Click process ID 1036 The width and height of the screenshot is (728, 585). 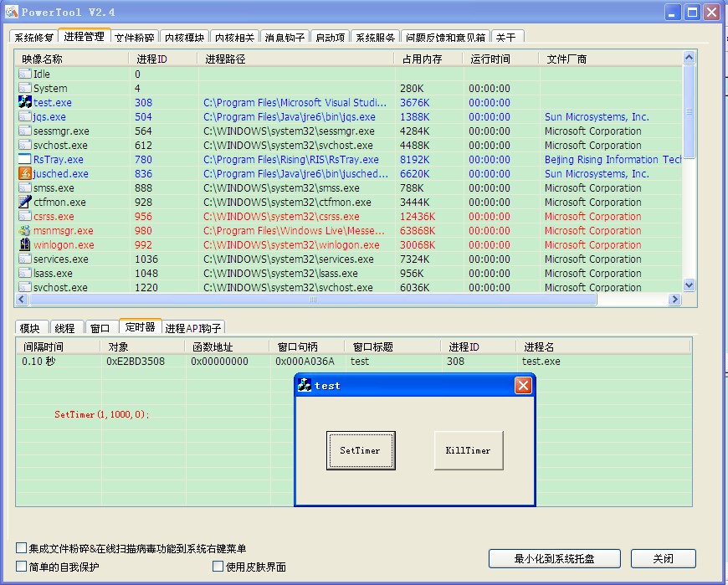pyautogui.click(x=146, y=259)
